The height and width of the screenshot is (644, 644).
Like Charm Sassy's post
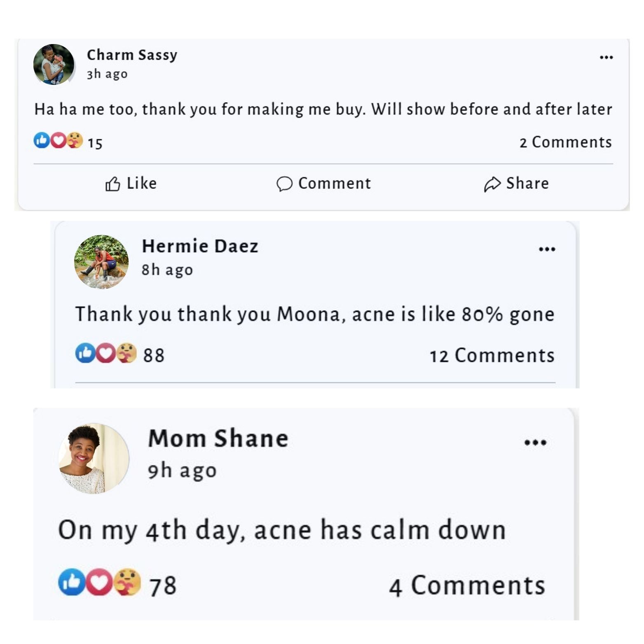click(131, 183)
